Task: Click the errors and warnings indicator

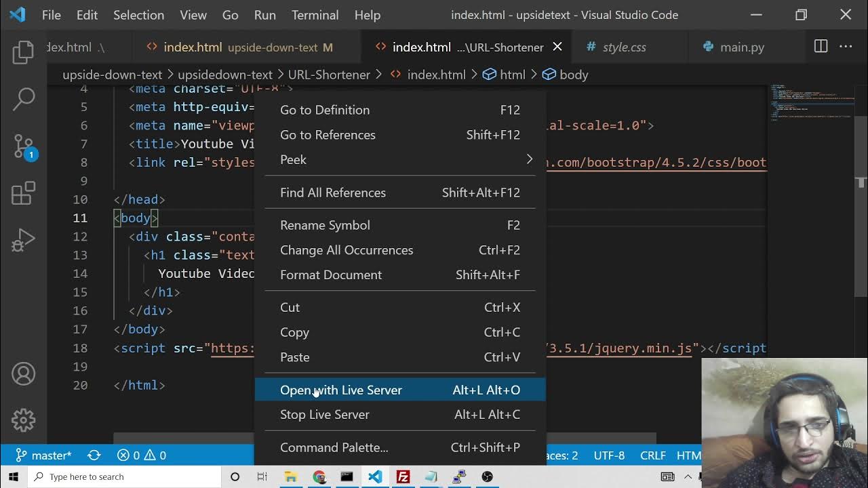Action: click(141, 455)
